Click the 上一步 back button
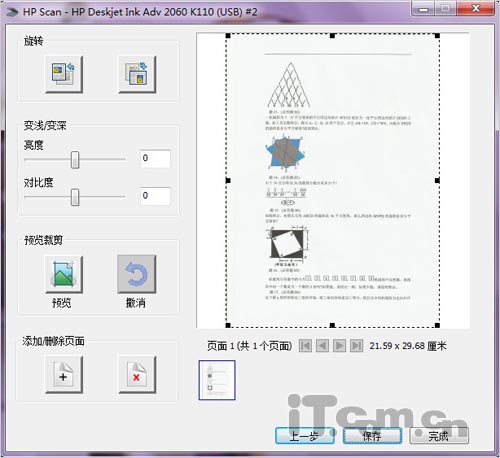Image resolution: width=500 pixels, height=458 pixels. [305, 436]
